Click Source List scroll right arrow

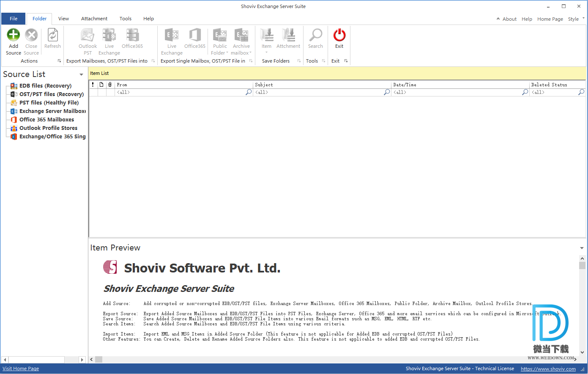pyautogui.click(x=82, y=360)
